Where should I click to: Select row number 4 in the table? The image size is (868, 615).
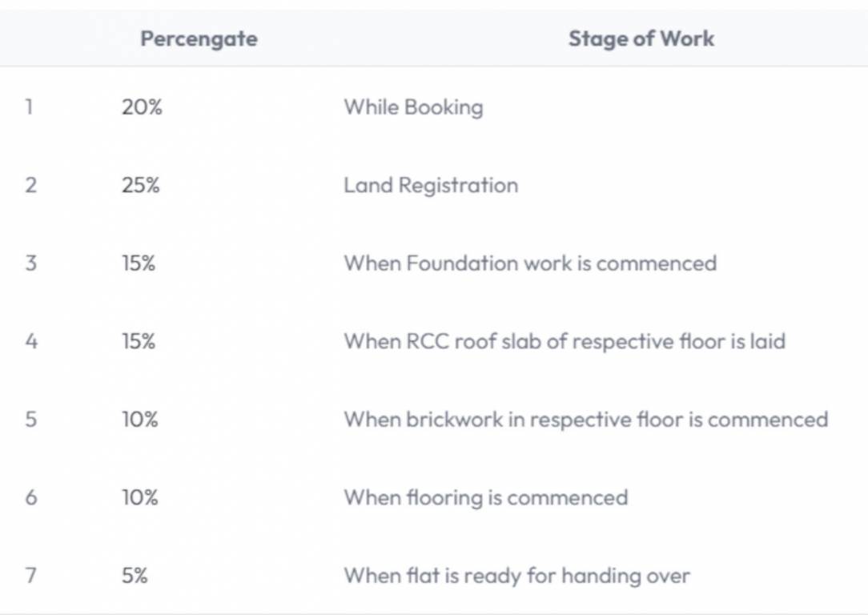click(30, 341)
